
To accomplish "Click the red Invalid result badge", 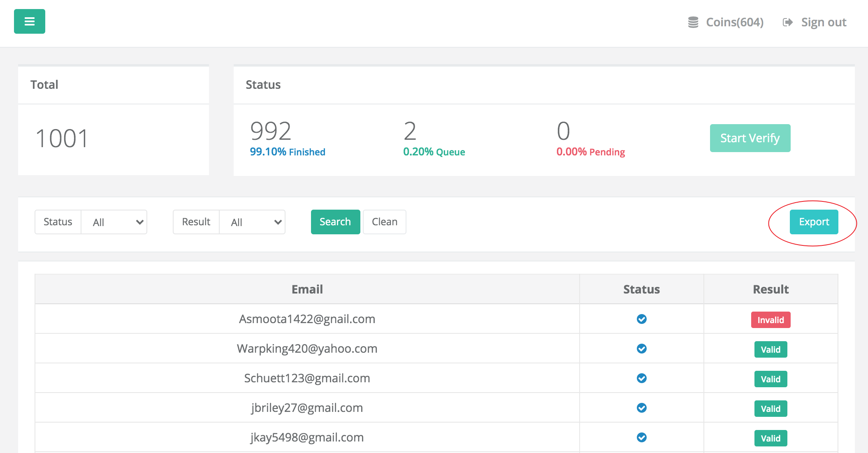I will (771, 320).
